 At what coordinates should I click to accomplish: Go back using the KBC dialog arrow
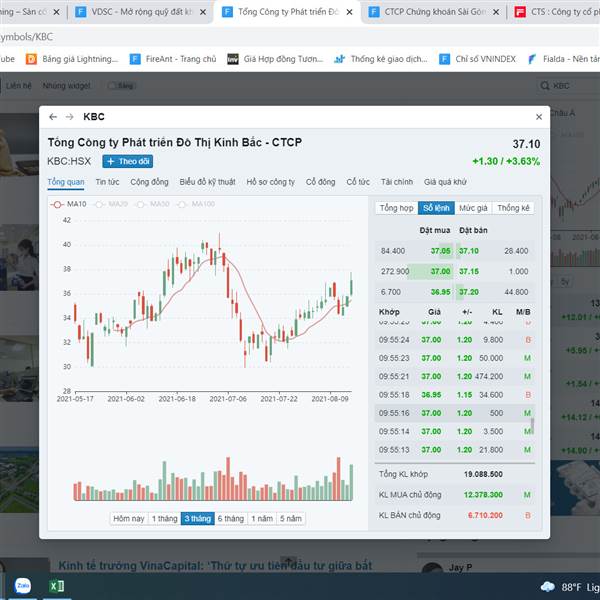(53, 117)
